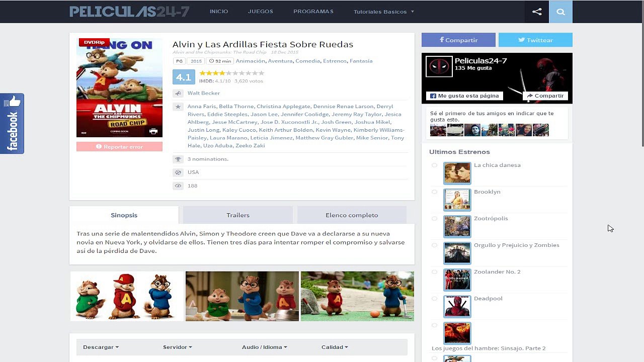644x362 pixels.
Task: Open the PROGRAMAS navigation item
Action: point(313,12)
